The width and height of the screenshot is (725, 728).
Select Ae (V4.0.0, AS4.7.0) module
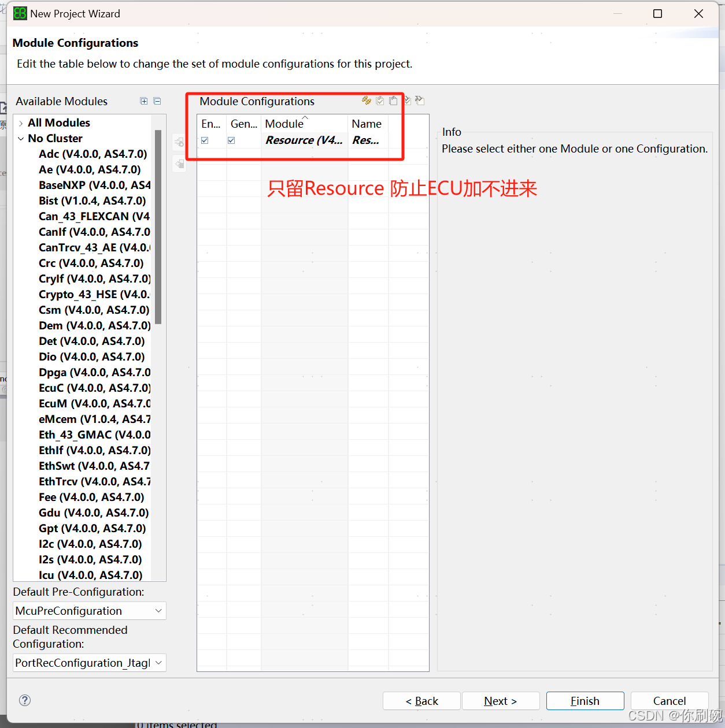tap(90, 170)
